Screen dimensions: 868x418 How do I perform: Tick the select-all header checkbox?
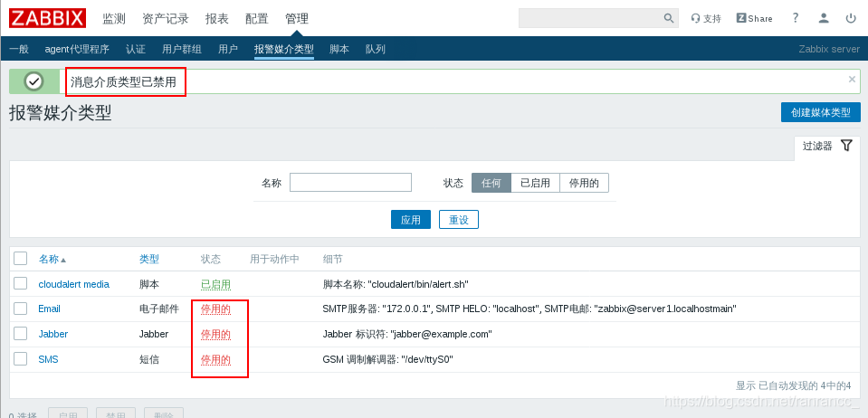pos(21,258)
